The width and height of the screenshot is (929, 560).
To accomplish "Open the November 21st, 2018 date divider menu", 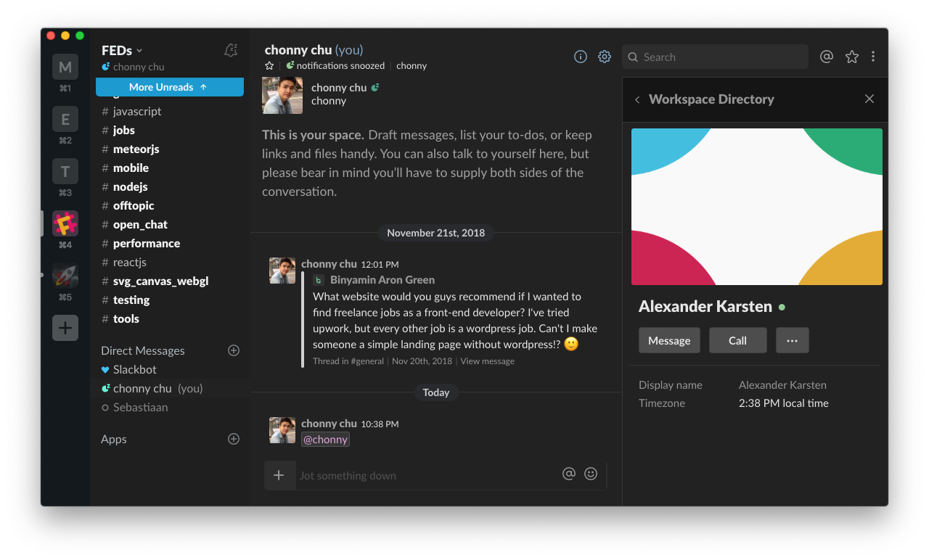I will coord(435,233).
